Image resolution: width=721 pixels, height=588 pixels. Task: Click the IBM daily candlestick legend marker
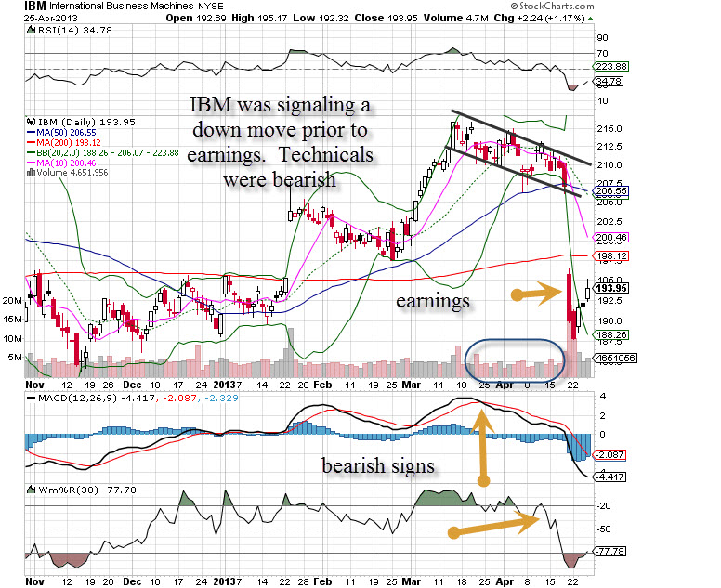tap(29, 122)
